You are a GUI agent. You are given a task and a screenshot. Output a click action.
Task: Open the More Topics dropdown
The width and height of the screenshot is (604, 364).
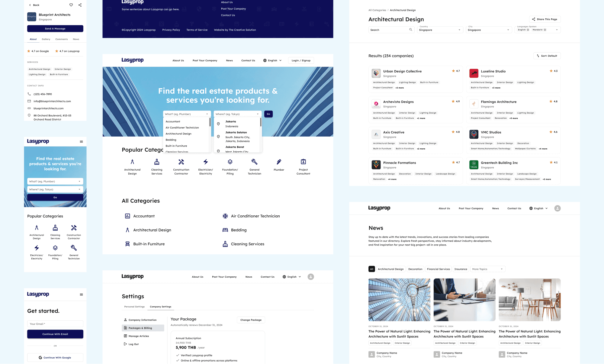(x=487, y=269)
